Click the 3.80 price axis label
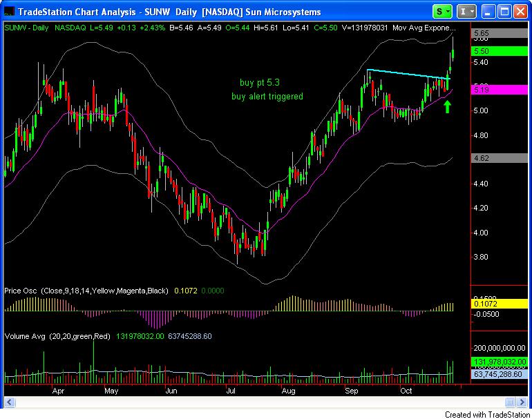532x419 pixels. [x=481, y=257]
